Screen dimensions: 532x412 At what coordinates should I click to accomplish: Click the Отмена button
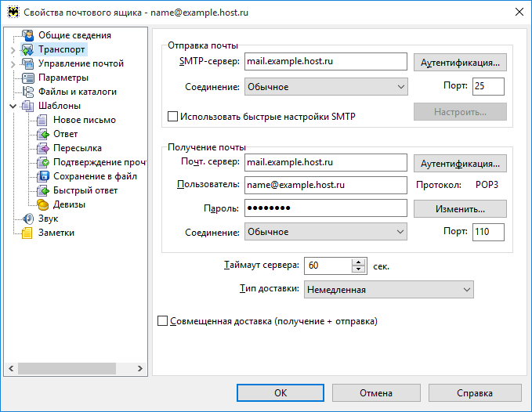click(x=376, y=392)
